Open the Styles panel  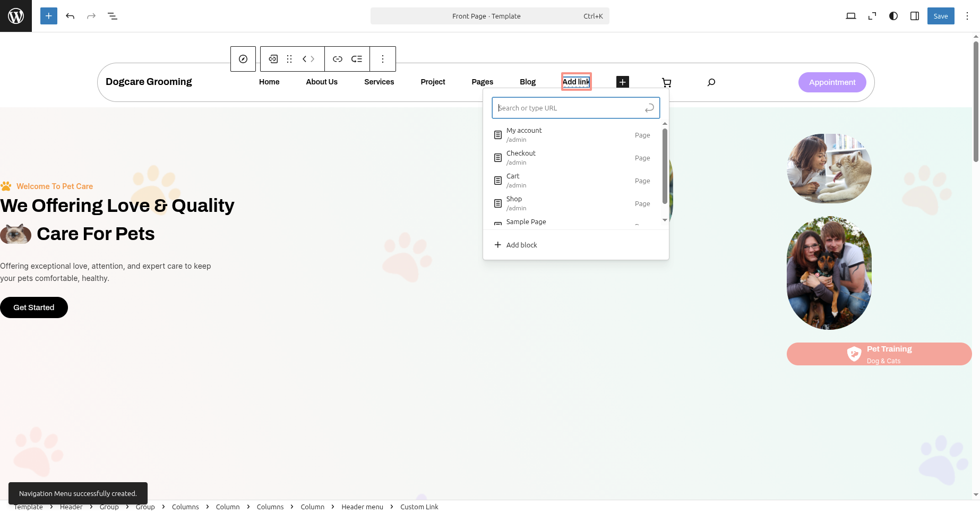click(x=893, y=16)
